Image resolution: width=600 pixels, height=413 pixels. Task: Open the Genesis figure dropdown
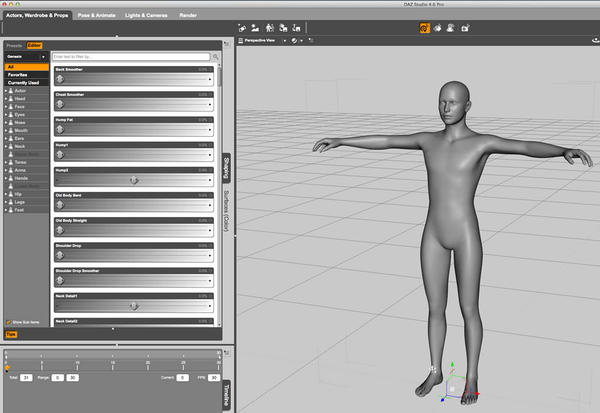pos(24,57)
